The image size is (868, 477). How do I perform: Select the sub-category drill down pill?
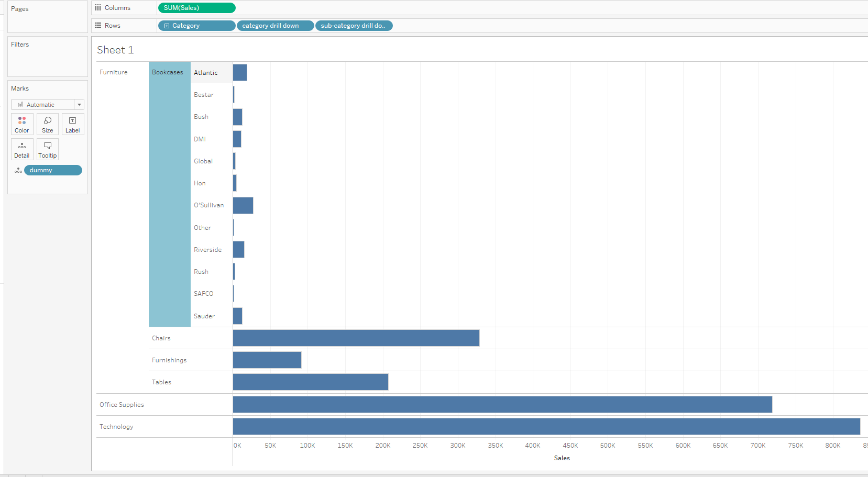click(354, 26)
